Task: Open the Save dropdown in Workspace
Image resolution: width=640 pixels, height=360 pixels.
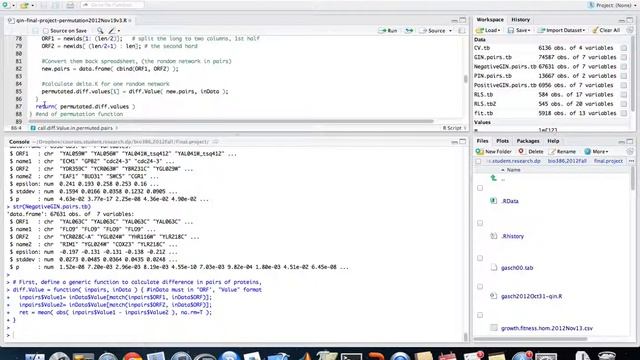Action: point(519,30)
